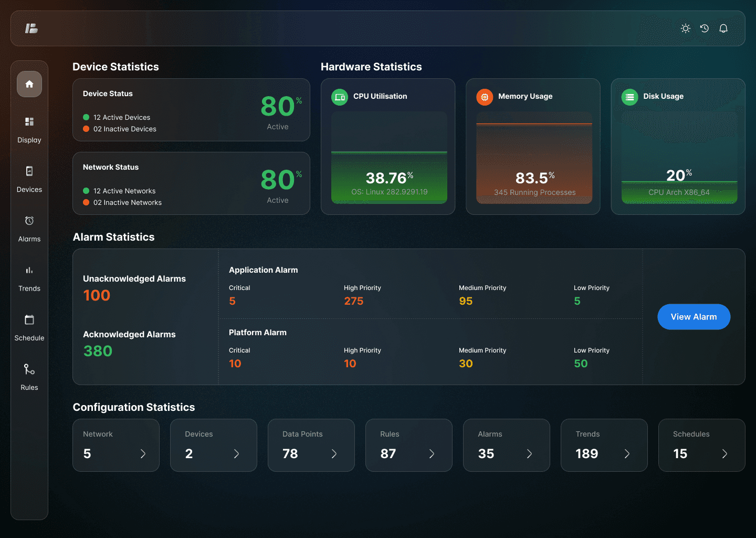Expand the Network configuration chevron
Image resolution: width=756 pixels, height=538 pixels.
pyautogui.click(x=143, y=454)
